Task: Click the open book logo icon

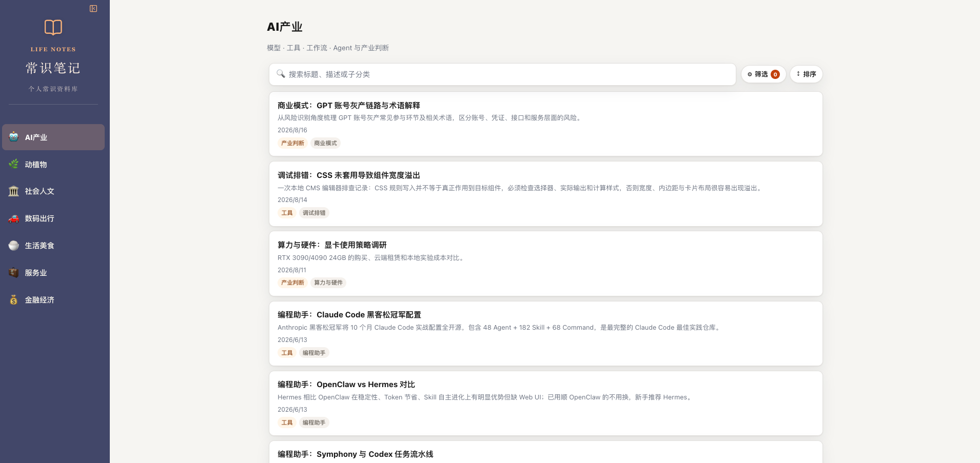Action: click(x=53, y=27)
